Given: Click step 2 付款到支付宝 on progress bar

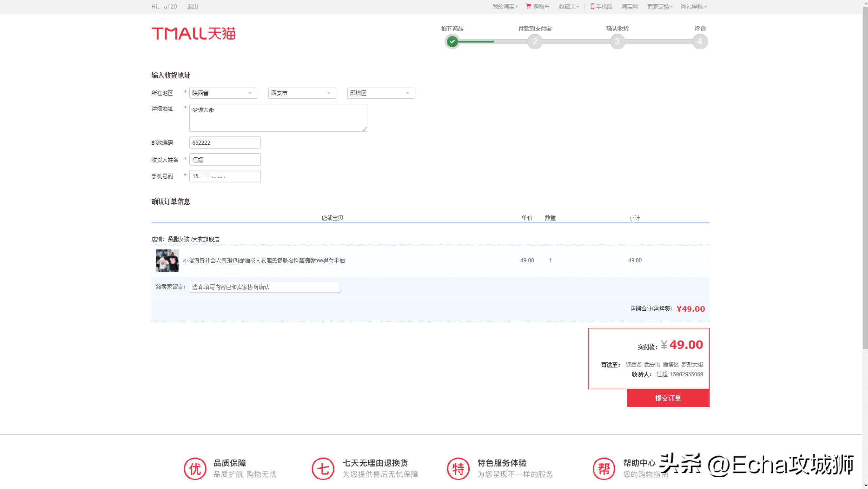Looking at the screenshot, I should [535, 42].
